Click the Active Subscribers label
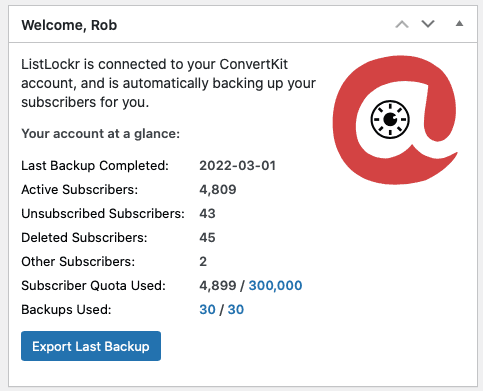 80,190
